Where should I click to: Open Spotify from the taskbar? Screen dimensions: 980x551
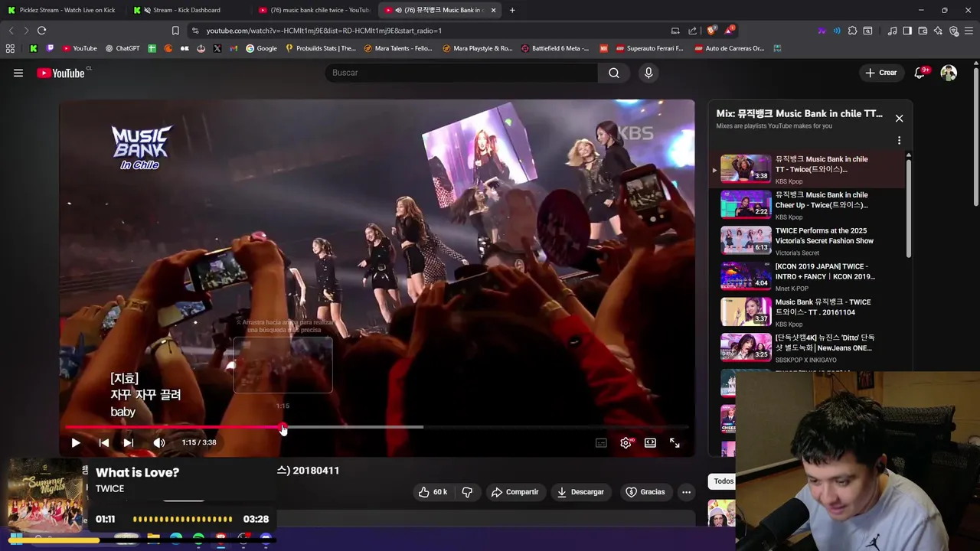point(198,539)
